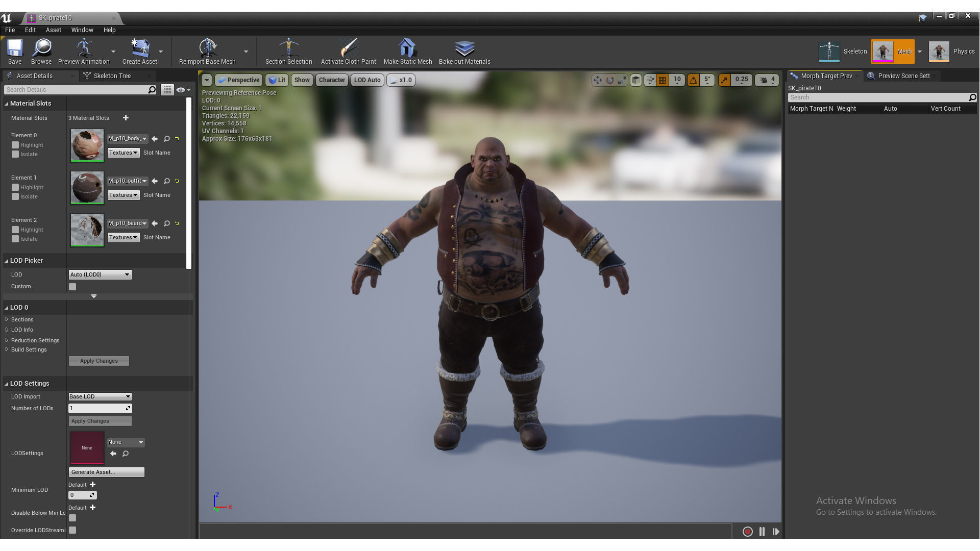Click the Make Static Mesh icon
980x551 pixels.
click(407, 48)
